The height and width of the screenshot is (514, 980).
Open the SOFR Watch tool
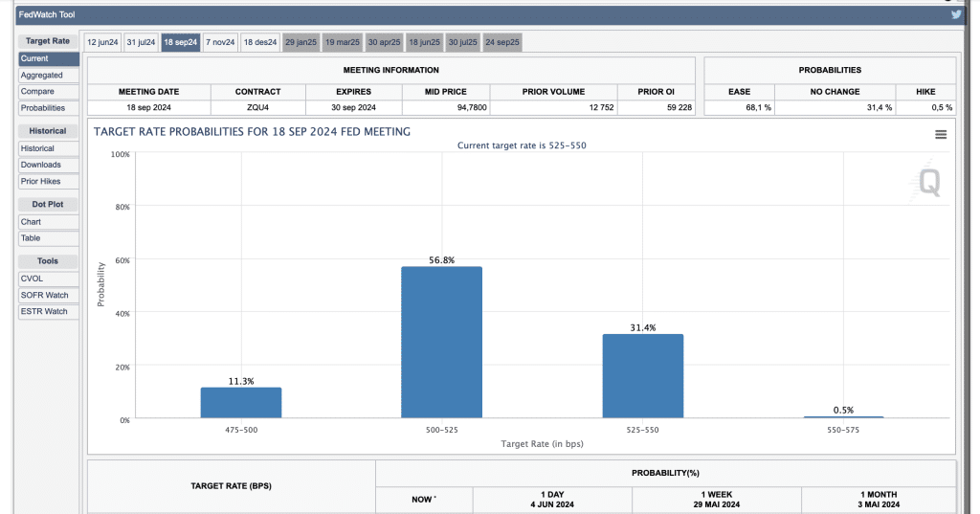(49, 295)
